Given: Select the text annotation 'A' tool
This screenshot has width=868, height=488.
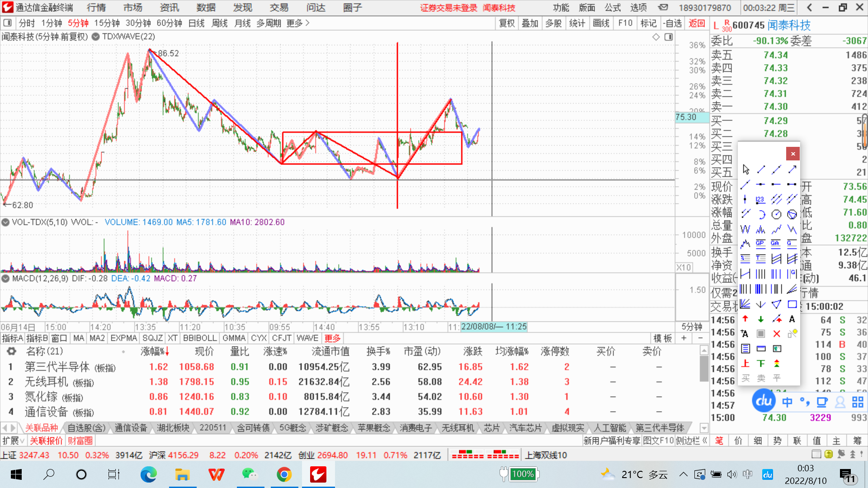Looking at the screenshot, I should pos(792,319).
